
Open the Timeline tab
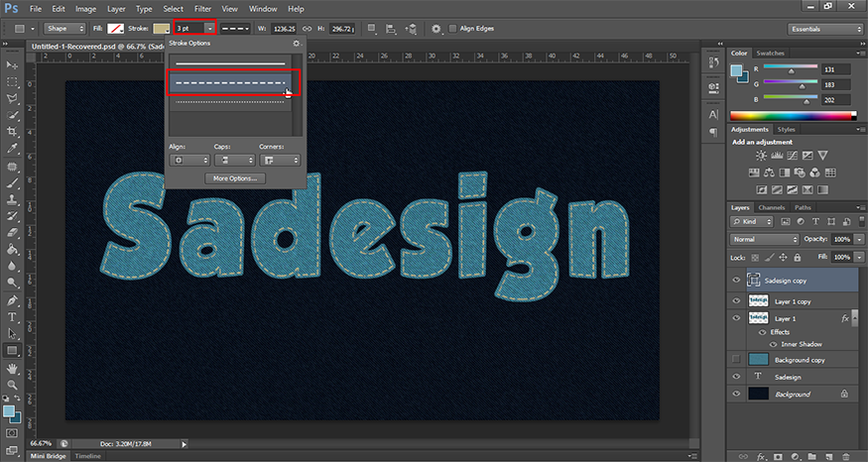point(87,456)
